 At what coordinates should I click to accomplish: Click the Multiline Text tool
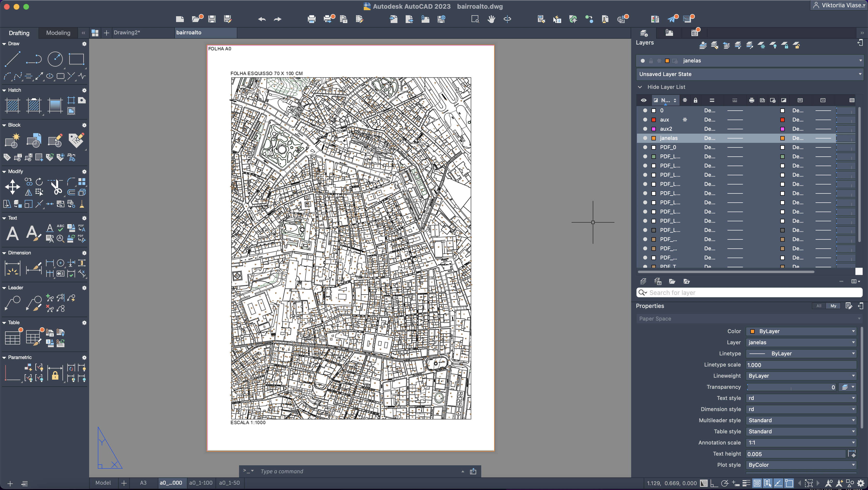click(x=12, y=233)
